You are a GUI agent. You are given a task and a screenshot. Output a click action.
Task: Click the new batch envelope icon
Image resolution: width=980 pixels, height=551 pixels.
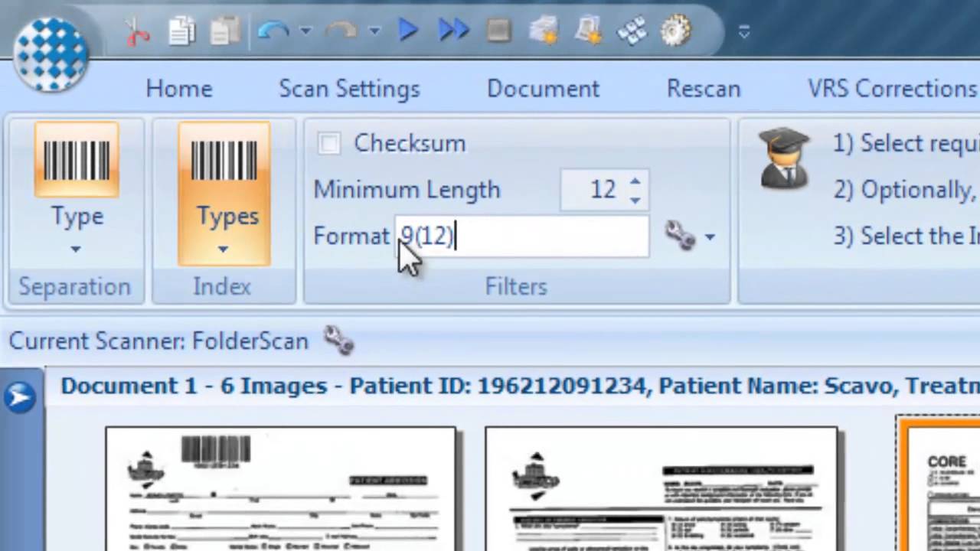(544, 31)
